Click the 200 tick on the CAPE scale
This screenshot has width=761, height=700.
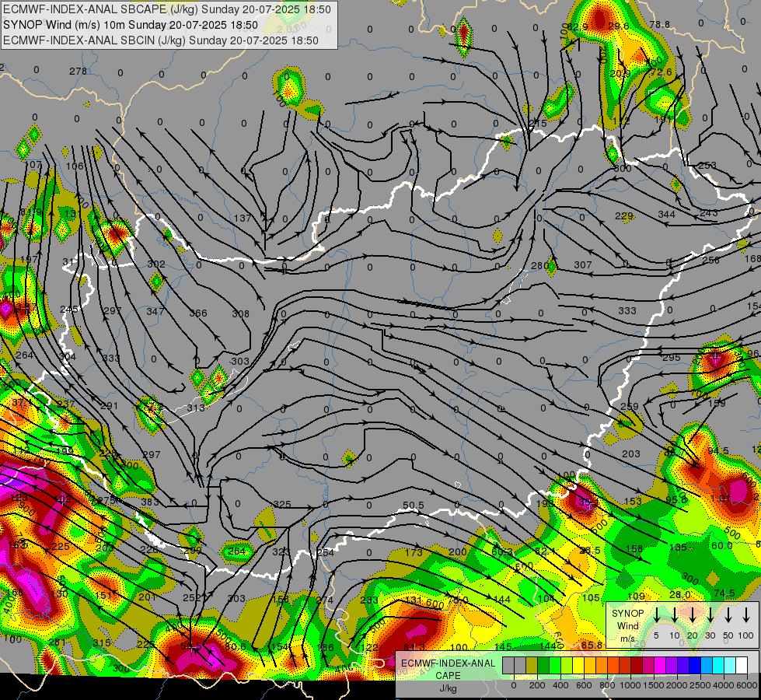pos(537,685)
